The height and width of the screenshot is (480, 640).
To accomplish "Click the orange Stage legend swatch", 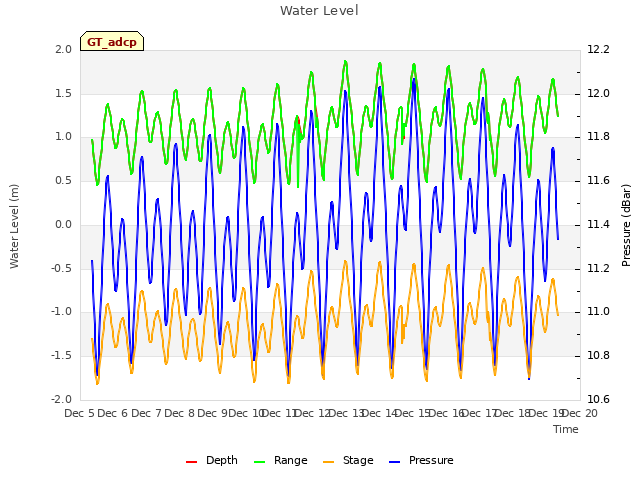I will click(x=328, y=462).
